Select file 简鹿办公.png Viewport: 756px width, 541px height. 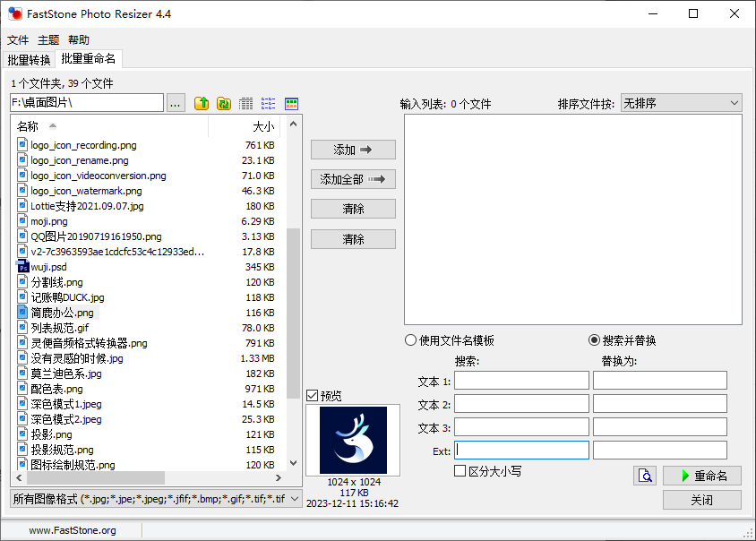point(62,313)
